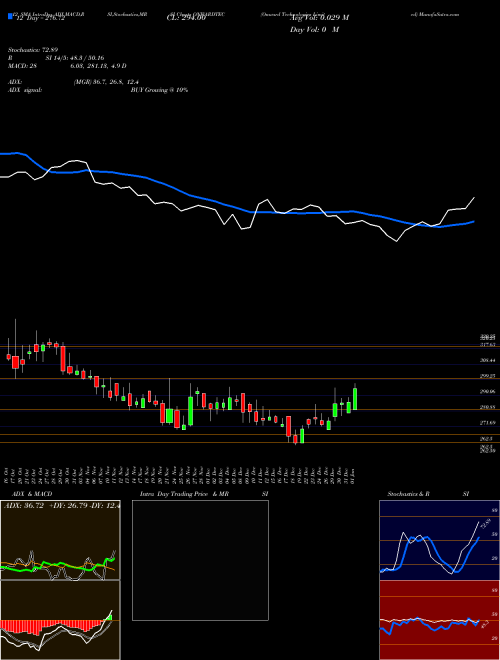500x660 pixels.
Task: Click the 271.69 price axis label
Action: tap(489, 423)
